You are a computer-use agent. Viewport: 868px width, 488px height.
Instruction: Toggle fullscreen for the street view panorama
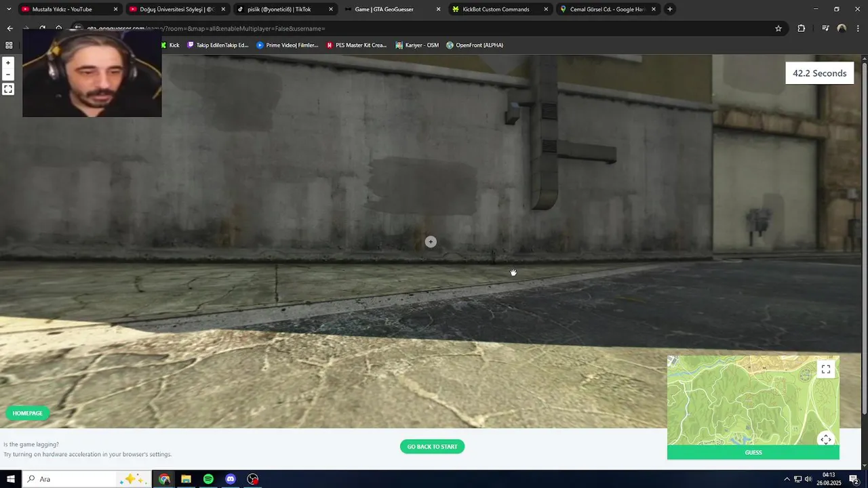8,89
